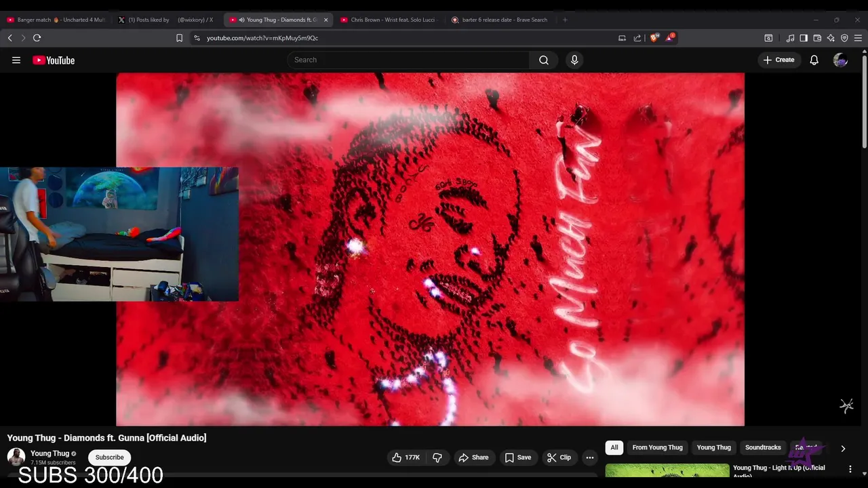
Task: Switch to the Chris Brown - Wrist tab
Action: 389,20
